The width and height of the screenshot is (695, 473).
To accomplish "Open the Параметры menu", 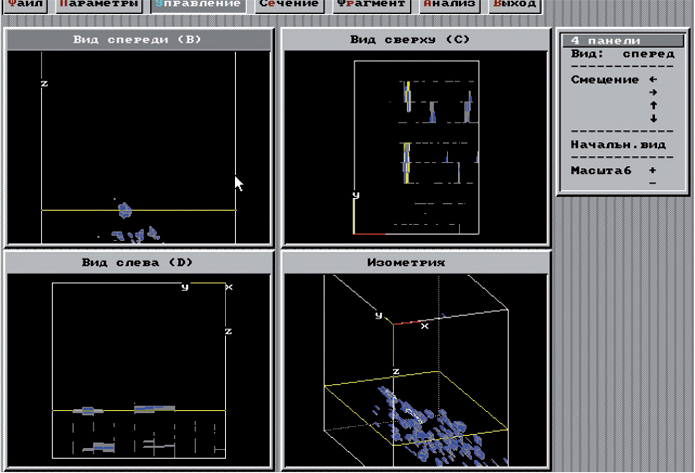I will pos(98,4).
